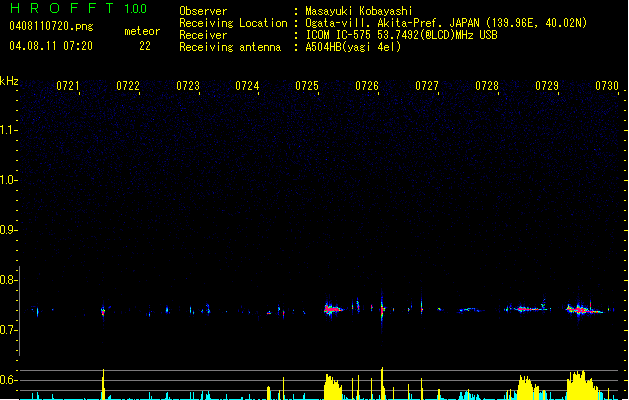Click time marker 0722

(x=128, y=85)
